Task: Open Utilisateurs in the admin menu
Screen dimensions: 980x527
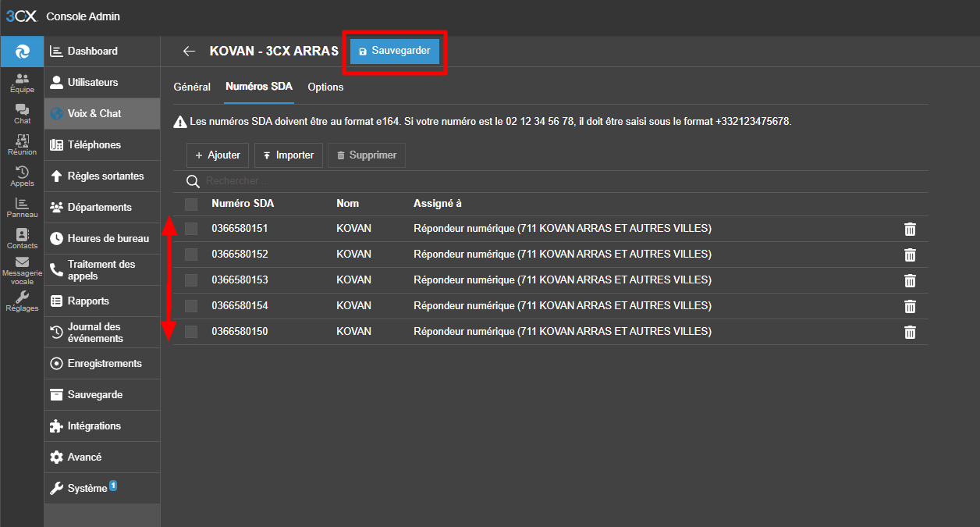Action: point(102,83)
